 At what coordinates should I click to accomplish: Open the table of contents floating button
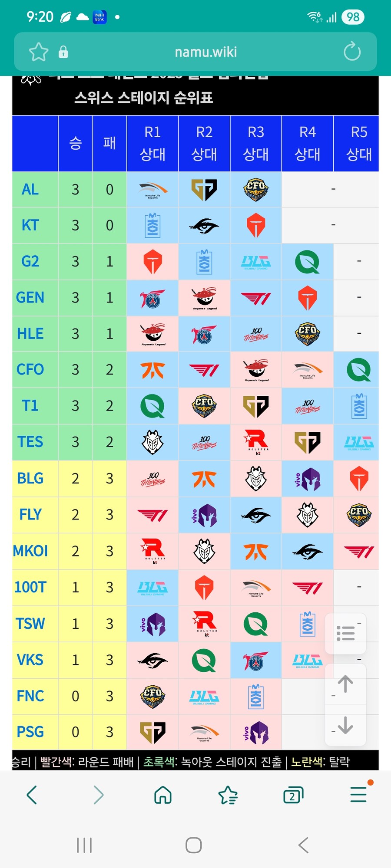pyautogui.click(x=345, y=633)
